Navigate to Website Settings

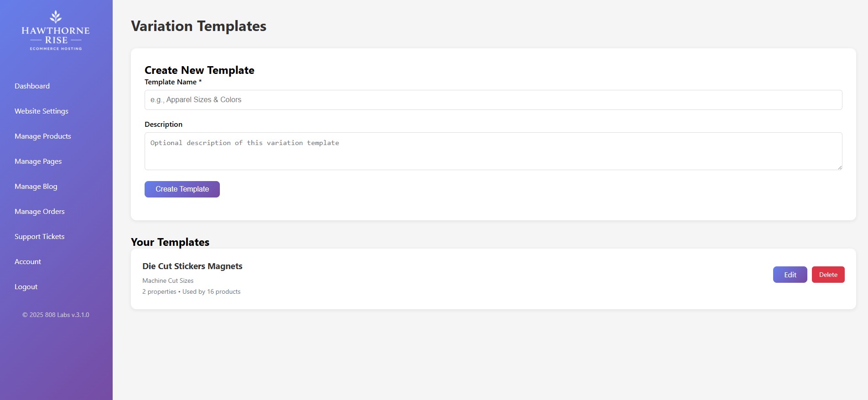[x=41, y=111]
